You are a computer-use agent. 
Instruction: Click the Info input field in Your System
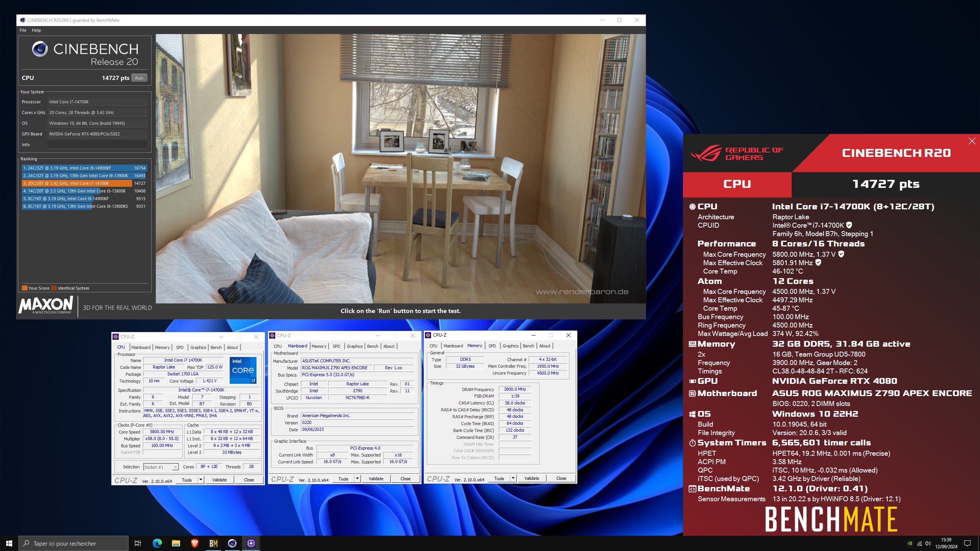pos(97,145)
